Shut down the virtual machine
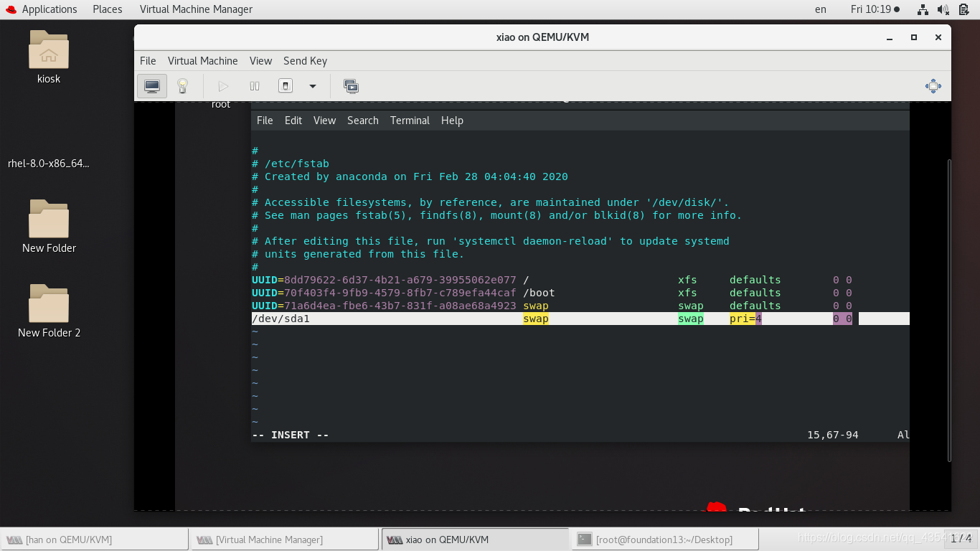This screenshot has width=980, height=551. point(286,86)
